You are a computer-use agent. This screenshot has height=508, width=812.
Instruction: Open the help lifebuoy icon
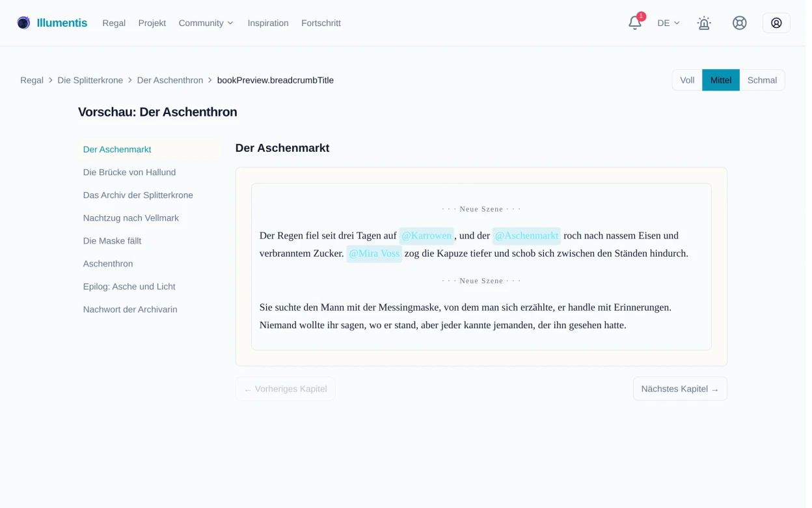coord(740,23)
